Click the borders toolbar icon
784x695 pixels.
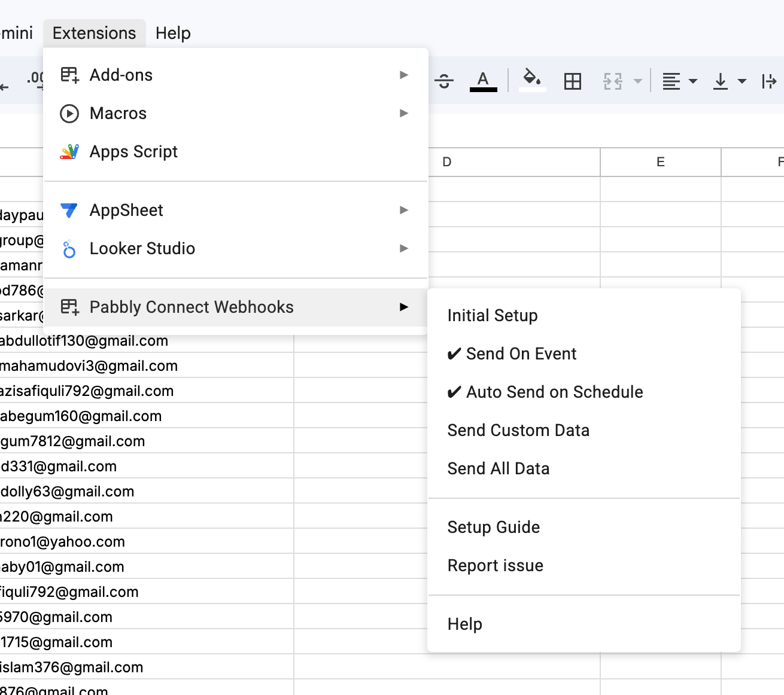click(573, 81)
